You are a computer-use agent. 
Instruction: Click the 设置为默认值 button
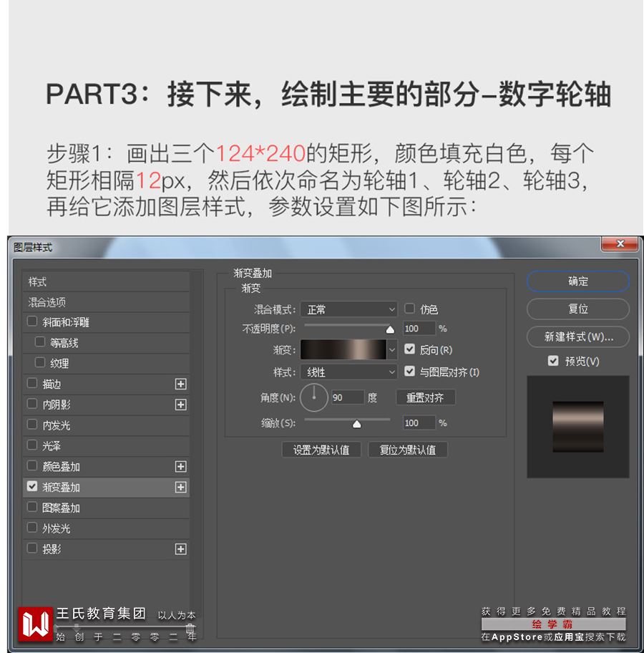tap(321, 450)
